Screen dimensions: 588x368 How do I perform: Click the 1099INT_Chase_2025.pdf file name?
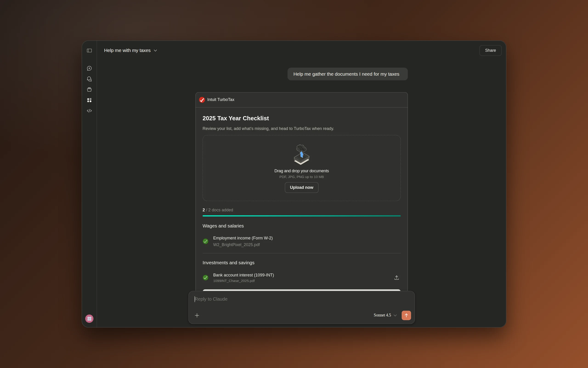click(234, 281)
